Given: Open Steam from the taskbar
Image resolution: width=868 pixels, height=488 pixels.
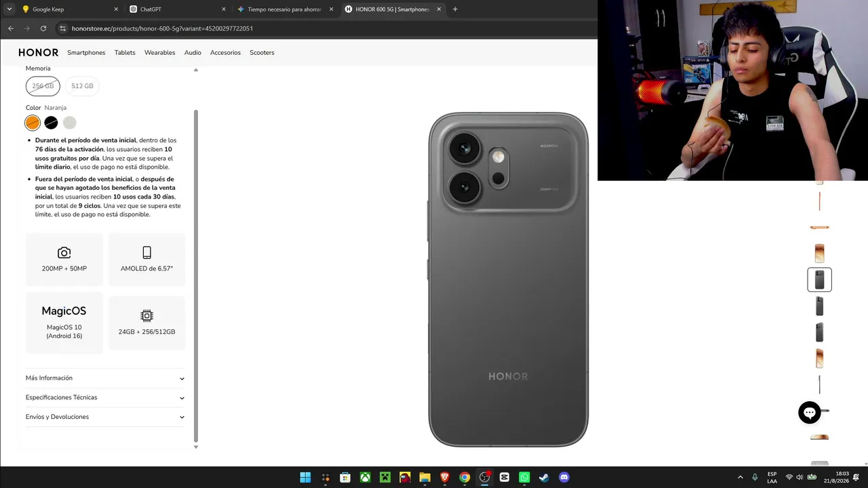Looking at the screenshot, I should click(544, 477).
